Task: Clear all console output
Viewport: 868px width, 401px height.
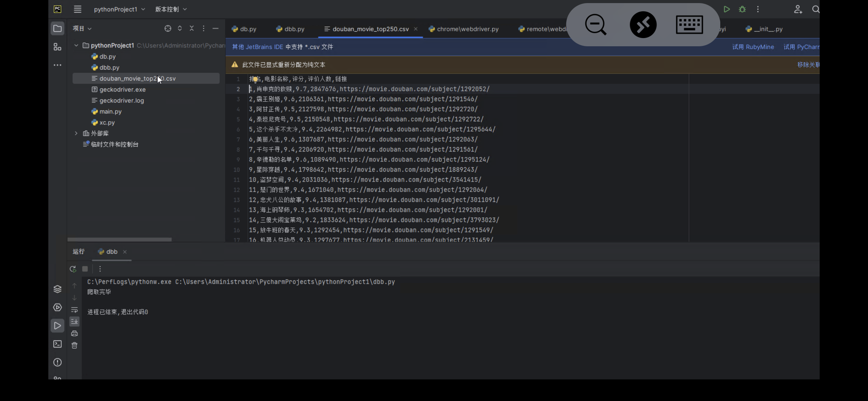Action: click(x=74, y=345)
